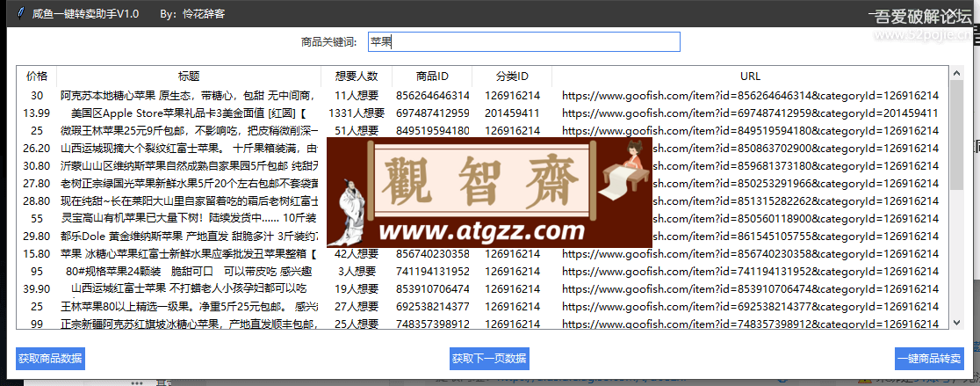
Task: Select row titled 苹果 冰糖心苹果红富士
Action: [x=482, y=253]
